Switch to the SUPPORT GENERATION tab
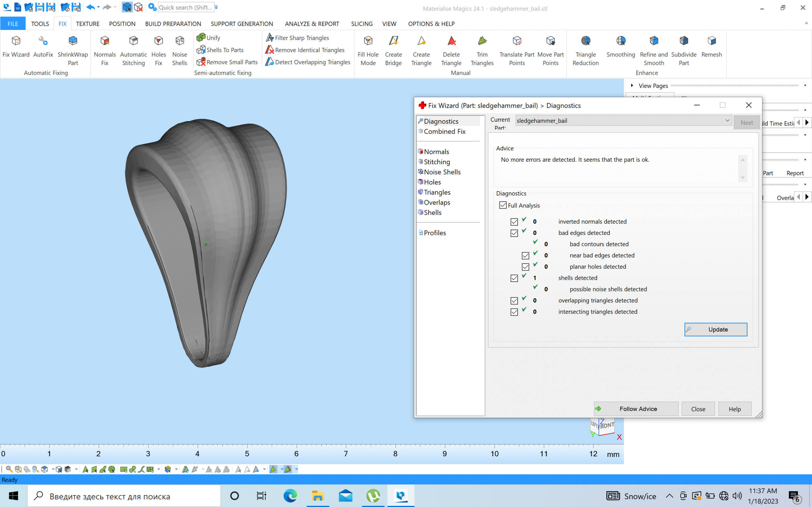Screen dimensions: 812x507 [242, 24]
